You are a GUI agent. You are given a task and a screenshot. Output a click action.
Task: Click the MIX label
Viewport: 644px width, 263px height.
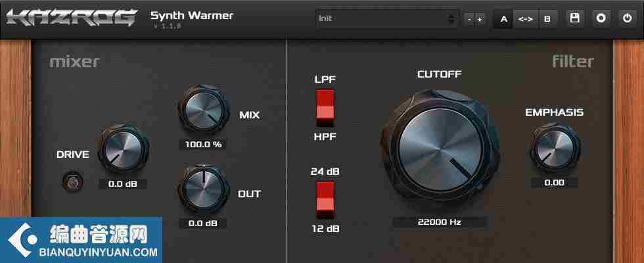[x=249, y=115]
